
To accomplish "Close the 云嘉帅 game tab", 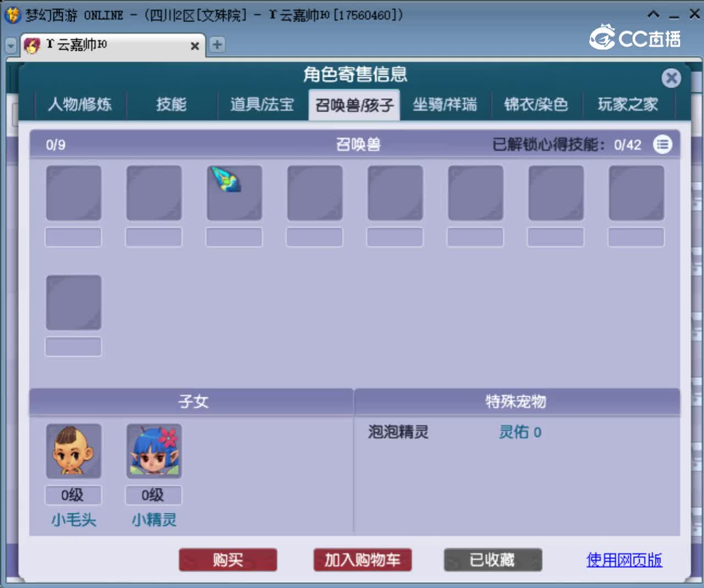I will point(195,46).
